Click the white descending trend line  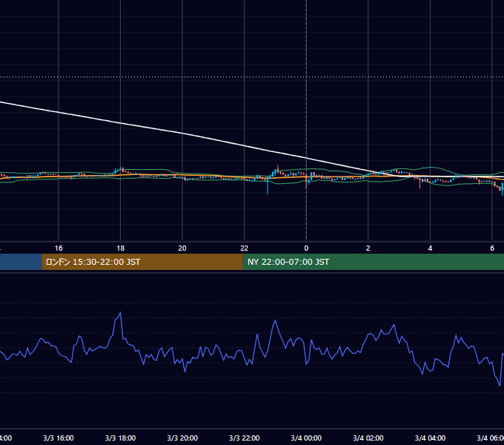[183, 133]
